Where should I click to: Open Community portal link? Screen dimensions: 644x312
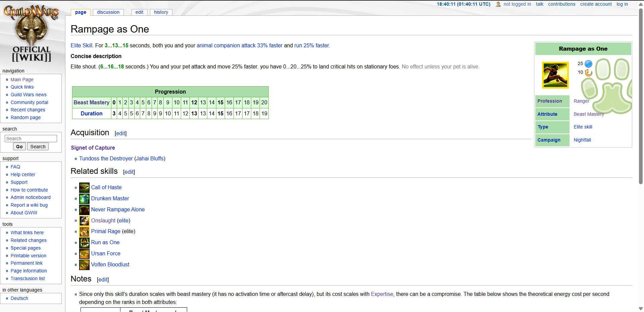pyautogui.click(x=29, y=102)
